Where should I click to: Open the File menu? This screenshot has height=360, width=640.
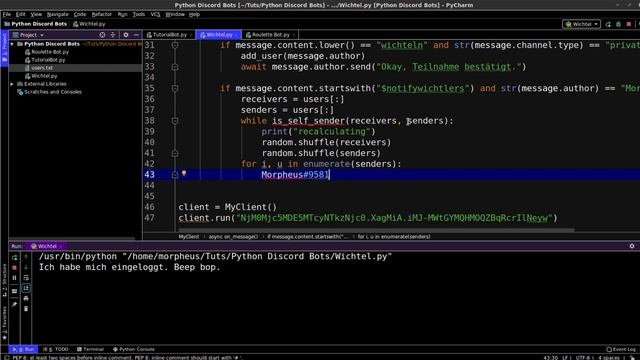coord(7,14)
